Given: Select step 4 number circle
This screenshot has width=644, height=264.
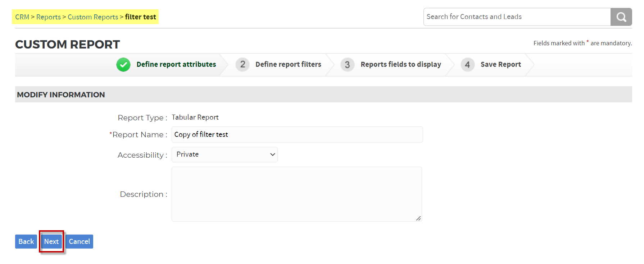Looking at the screenshot, I should pos(467,65).
